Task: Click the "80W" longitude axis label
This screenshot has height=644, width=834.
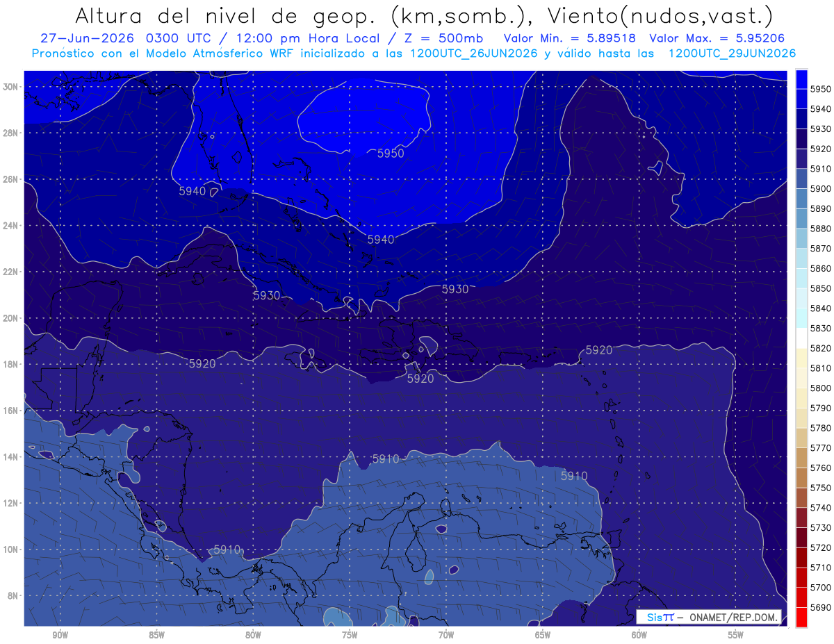Action: (x=253, y=634)
